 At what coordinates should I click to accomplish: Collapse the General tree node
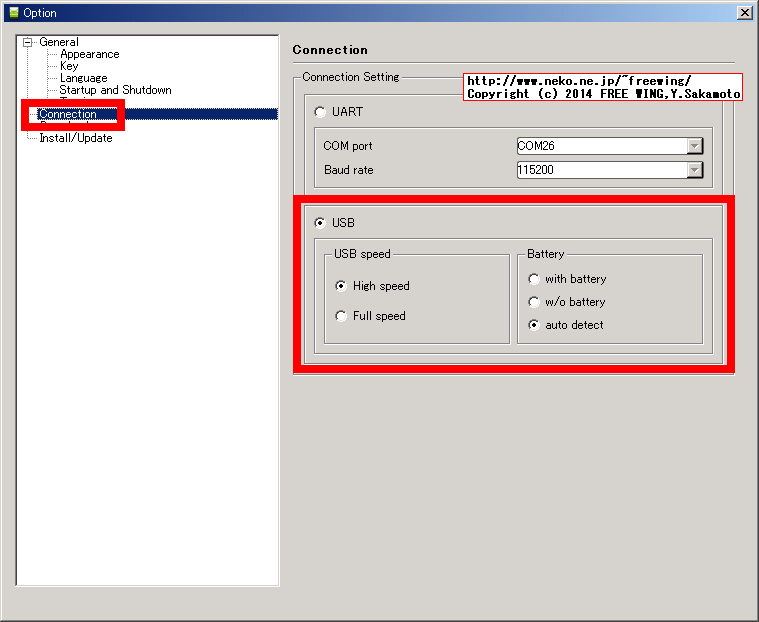click(x=28, y=42)
